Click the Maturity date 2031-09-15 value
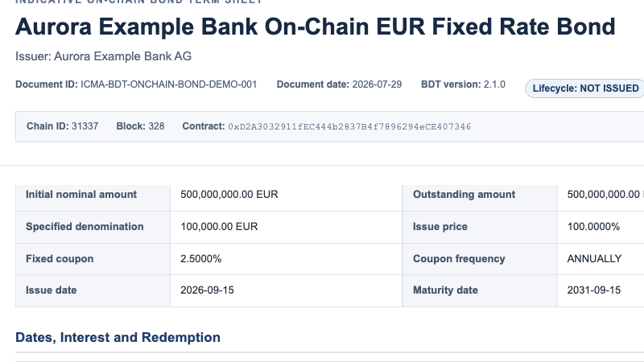The width and height of the screenshot is (644, 362). [x=594, y=290]
